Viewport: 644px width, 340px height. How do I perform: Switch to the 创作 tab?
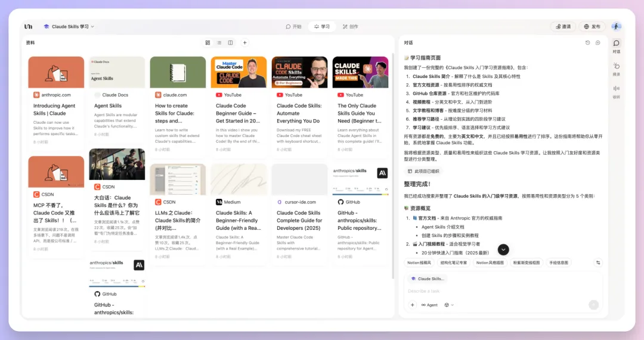point(349,27)
